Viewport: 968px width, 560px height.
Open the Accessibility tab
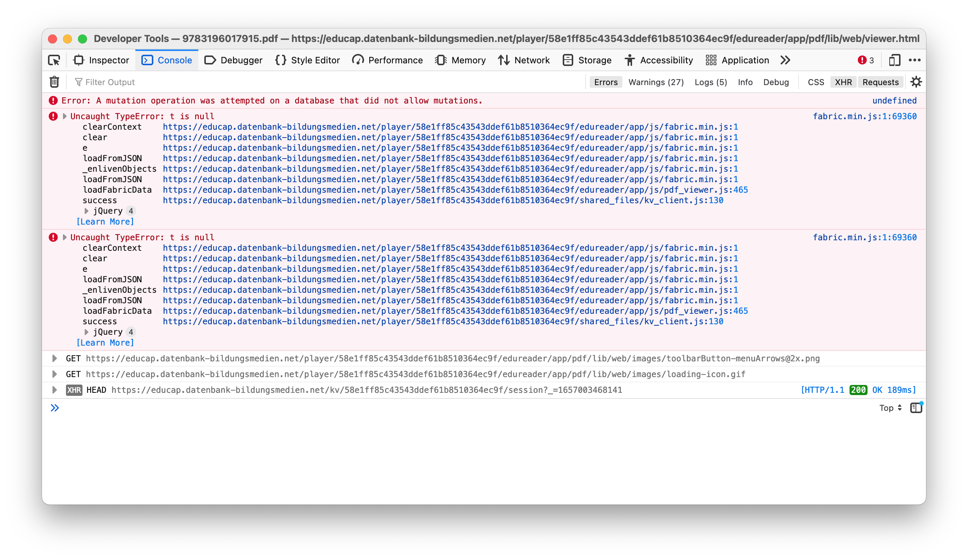pyautogui.click(x=659, y=60)
